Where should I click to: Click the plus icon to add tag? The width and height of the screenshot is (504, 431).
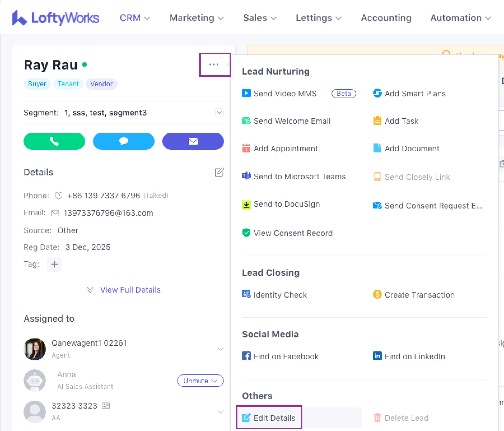coord(54,264)
